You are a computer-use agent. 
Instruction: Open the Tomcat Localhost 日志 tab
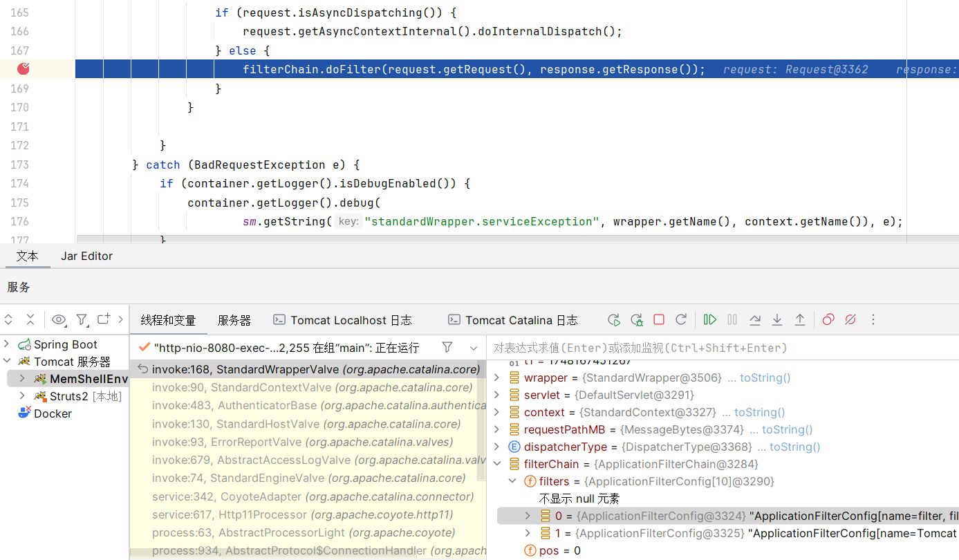[343, 320]
